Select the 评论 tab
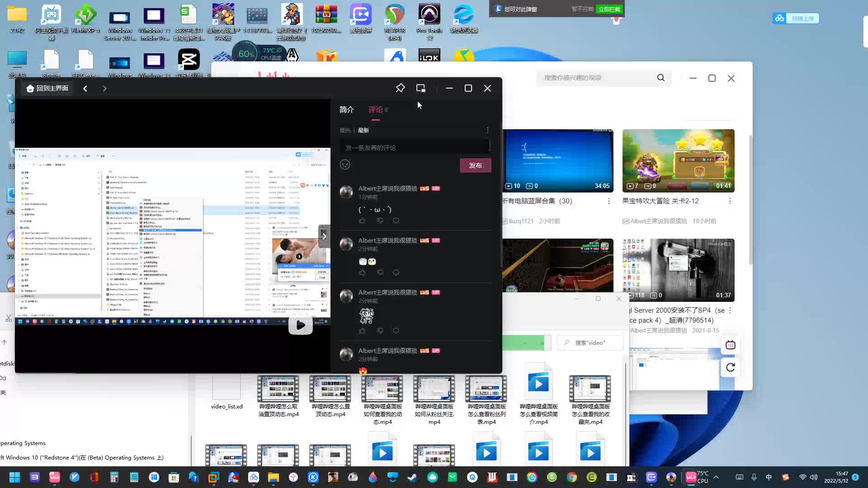The width and height of the screenshot is (868, 488). tap(376, 109)
